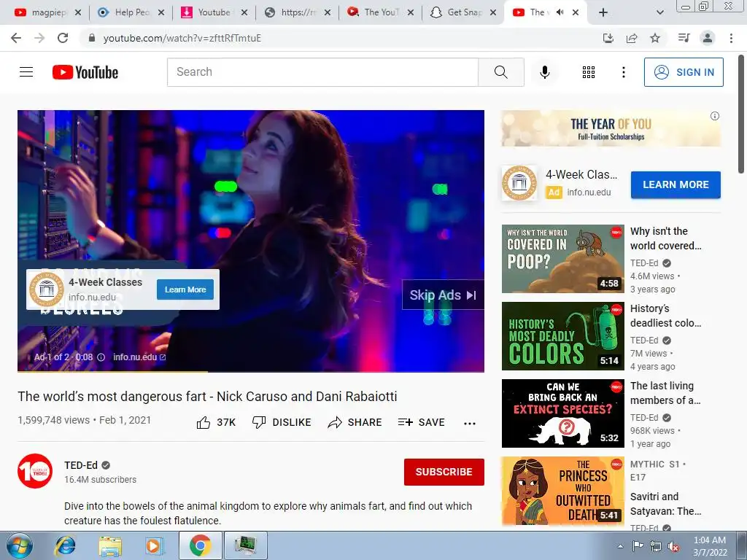Click the SIGN IN button

coord(684,72)
